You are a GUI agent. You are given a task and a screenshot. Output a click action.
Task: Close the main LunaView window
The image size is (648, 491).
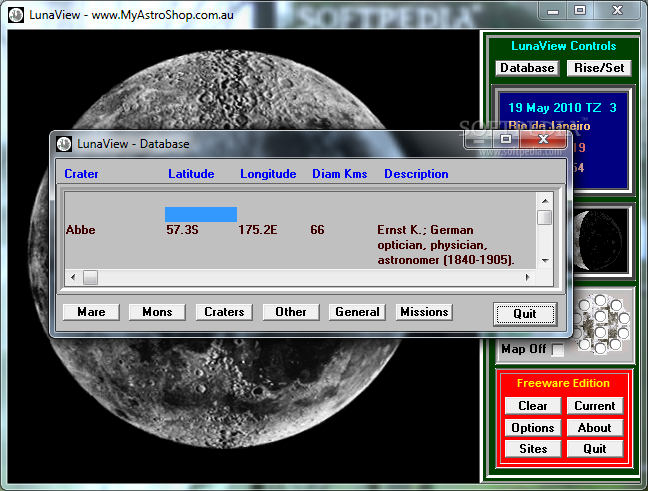(x=617, y=11)
